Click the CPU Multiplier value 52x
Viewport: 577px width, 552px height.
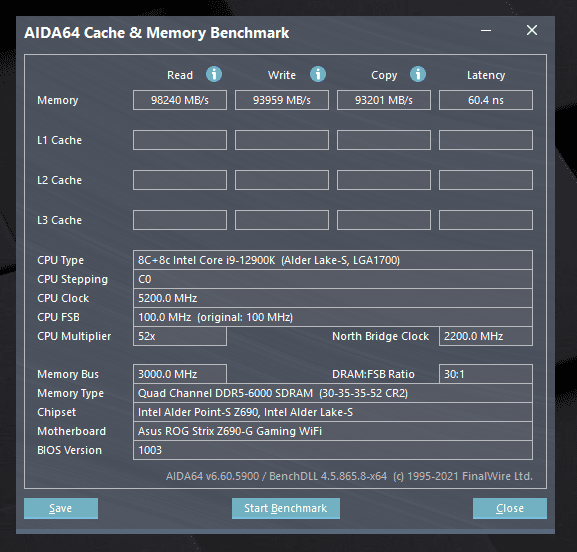180,336
